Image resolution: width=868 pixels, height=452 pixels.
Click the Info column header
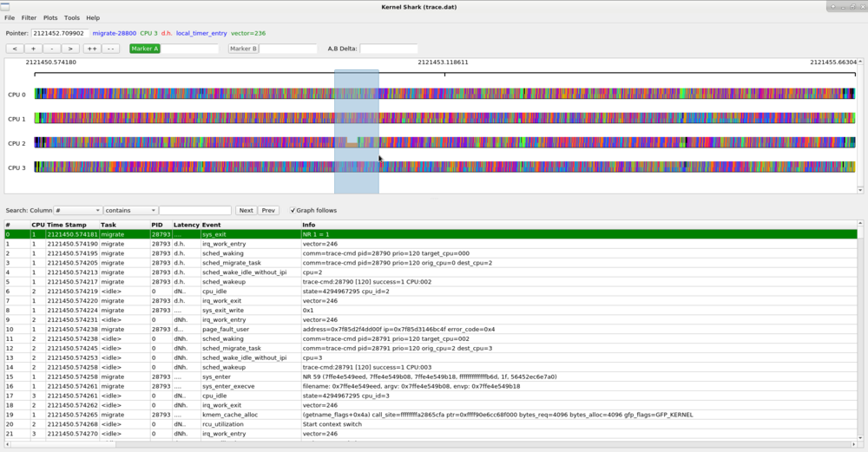pyautogui.click(x=578, y=225)
